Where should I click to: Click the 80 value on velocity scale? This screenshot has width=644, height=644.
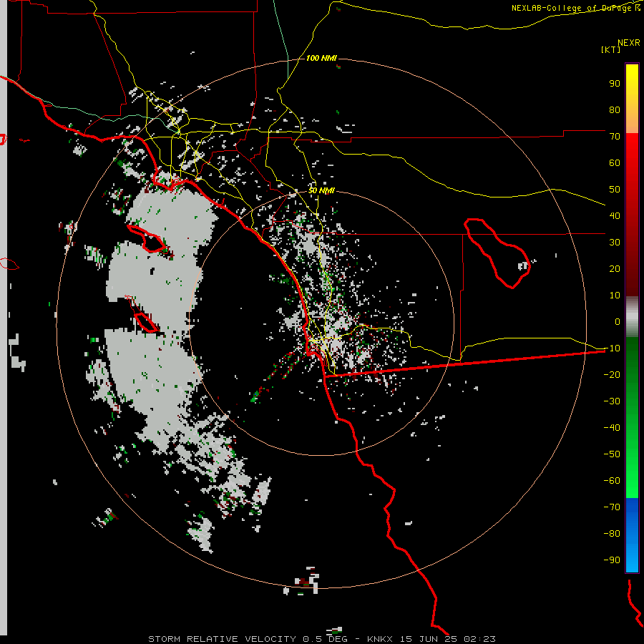coord(615,110)
